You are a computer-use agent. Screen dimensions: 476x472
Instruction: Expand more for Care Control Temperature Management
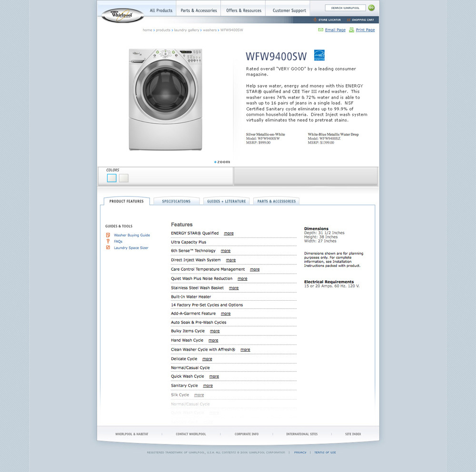tap(255, 269)
